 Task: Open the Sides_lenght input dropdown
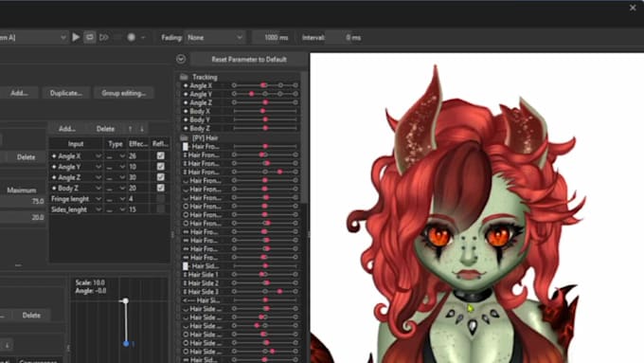[98, 209]
